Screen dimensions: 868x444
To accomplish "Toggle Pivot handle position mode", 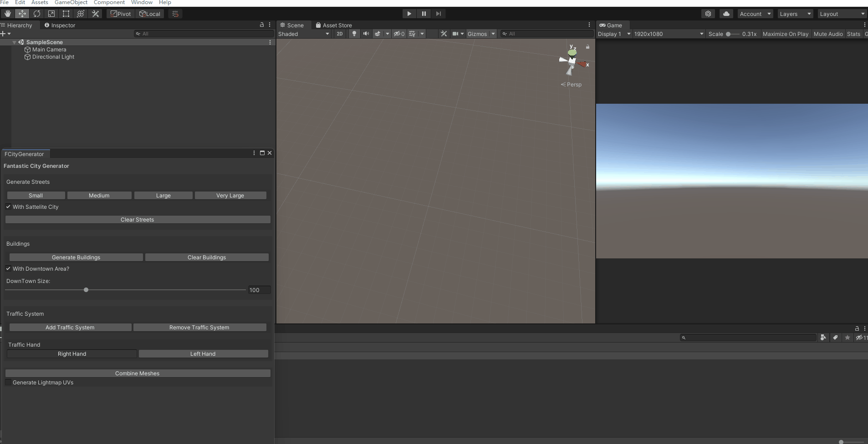I will click(x=121, y=14).
